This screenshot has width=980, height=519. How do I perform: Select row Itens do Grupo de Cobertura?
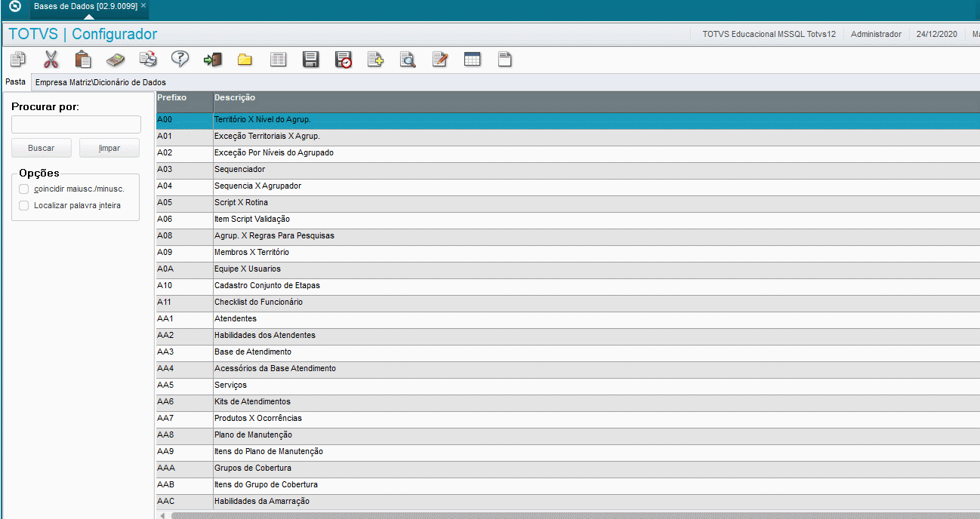pos(568,485)
